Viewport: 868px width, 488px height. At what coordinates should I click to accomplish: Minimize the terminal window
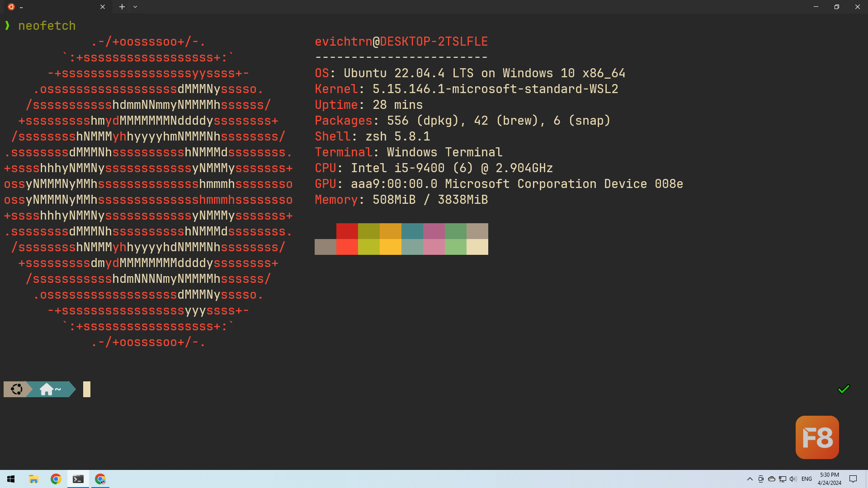pyautogui.click(x=816, y=7)
